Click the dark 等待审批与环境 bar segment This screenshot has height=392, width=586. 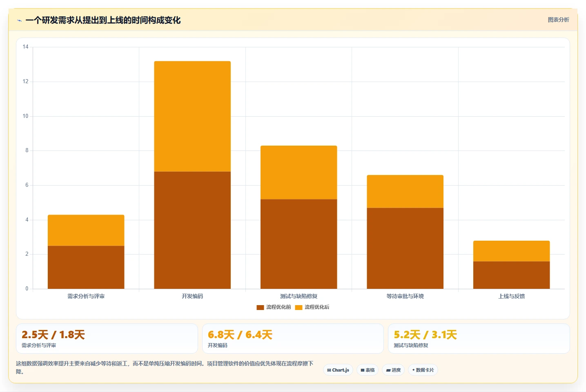click(x=405, y=248)
